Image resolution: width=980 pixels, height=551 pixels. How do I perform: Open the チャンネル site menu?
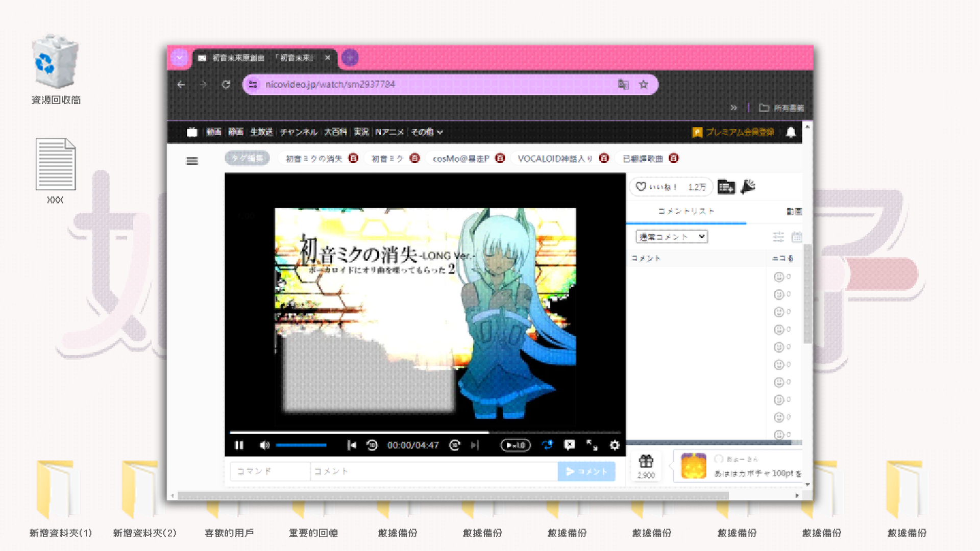point(299,132)
